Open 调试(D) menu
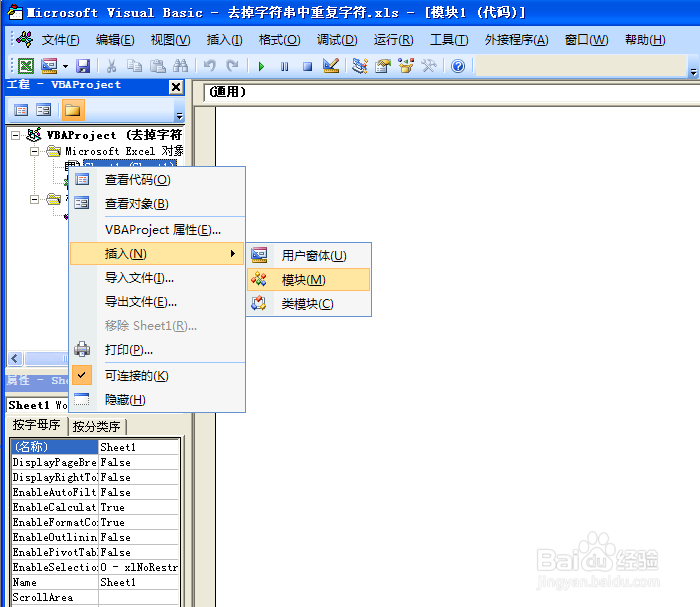The width and height of the screenshot is (700, 607). coord(337,40)
